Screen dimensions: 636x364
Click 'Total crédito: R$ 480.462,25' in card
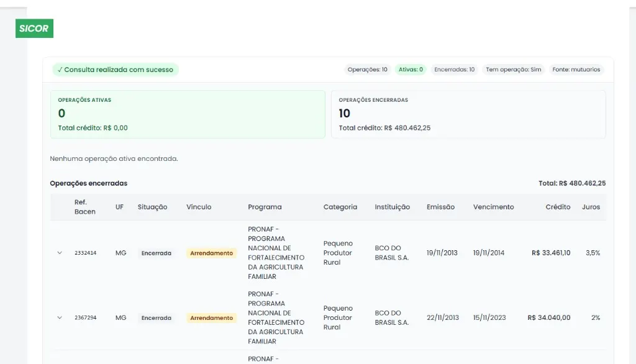click(384, 128)
